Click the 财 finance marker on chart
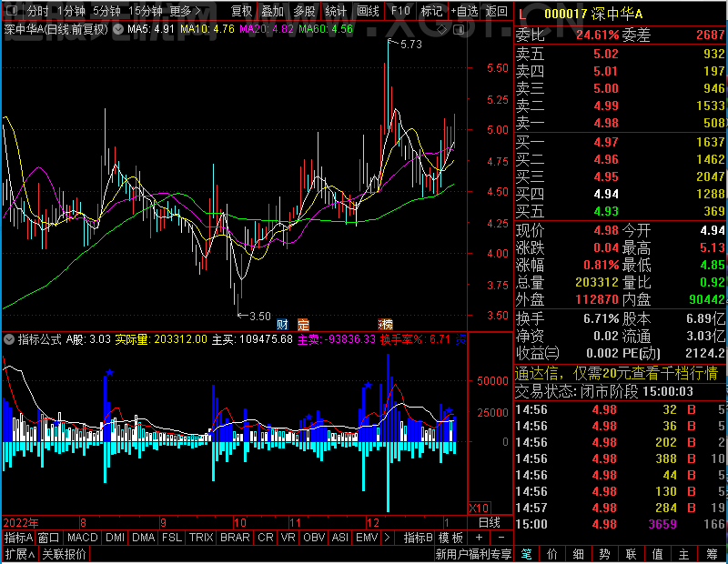 coord(282,324)
